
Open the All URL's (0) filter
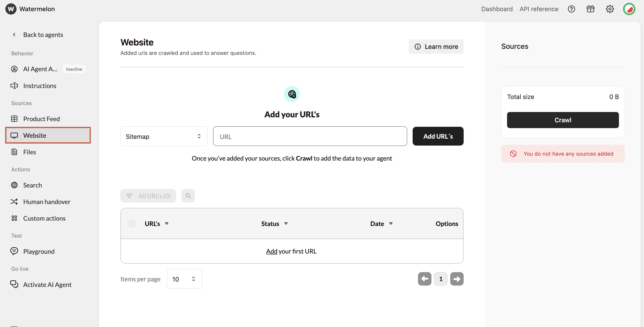(148, 196)
